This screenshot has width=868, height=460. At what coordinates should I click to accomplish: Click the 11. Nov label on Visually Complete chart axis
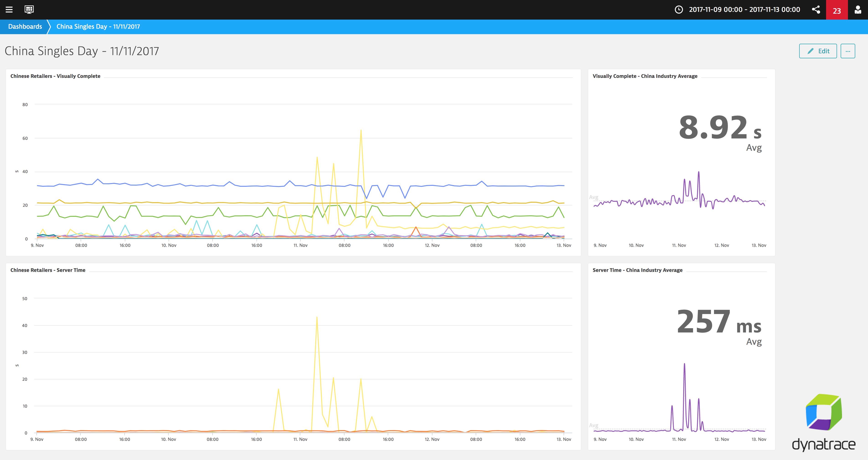click(300, 245)
